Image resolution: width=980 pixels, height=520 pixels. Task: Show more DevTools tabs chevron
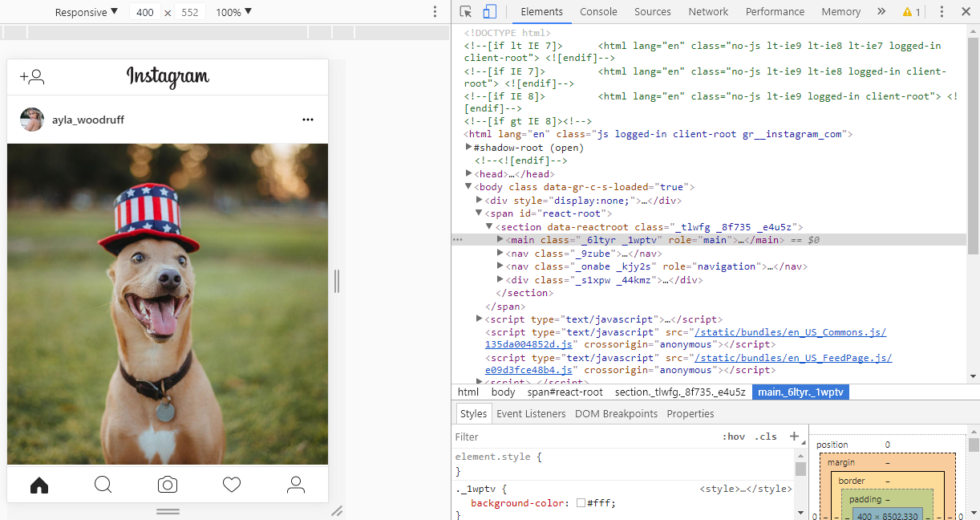(881, 11)
